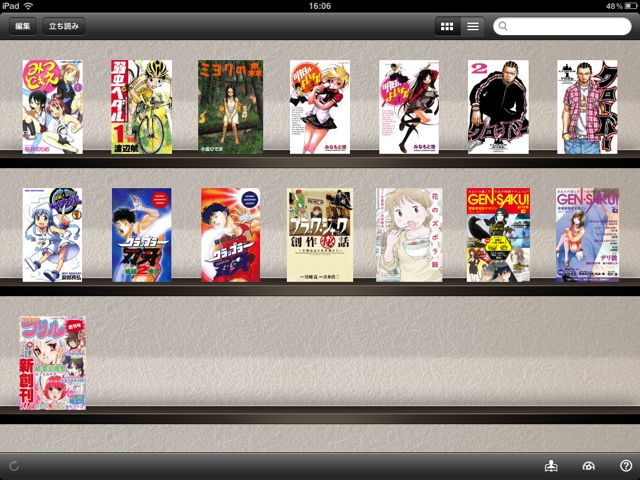Switch to grid view layout
This screenshot has height=480, width=640.
click(x=447, y=27)
